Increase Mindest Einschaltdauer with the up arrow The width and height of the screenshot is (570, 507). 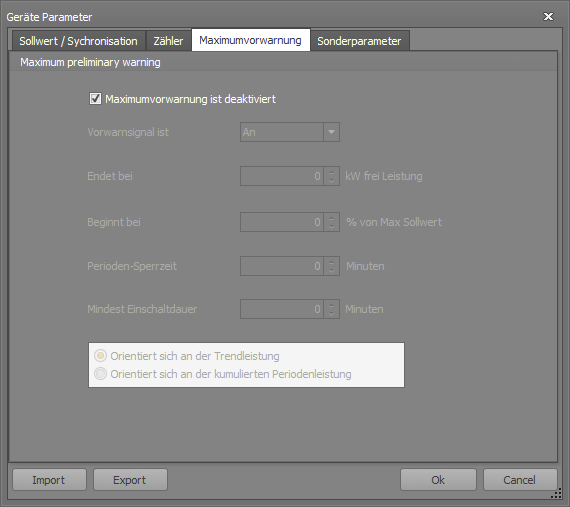(x=332, y=305)
